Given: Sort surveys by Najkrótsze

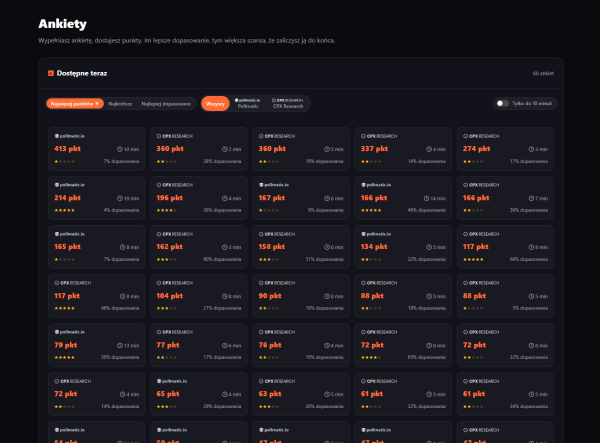Looking at the screenshot, I should pos(120,104).
